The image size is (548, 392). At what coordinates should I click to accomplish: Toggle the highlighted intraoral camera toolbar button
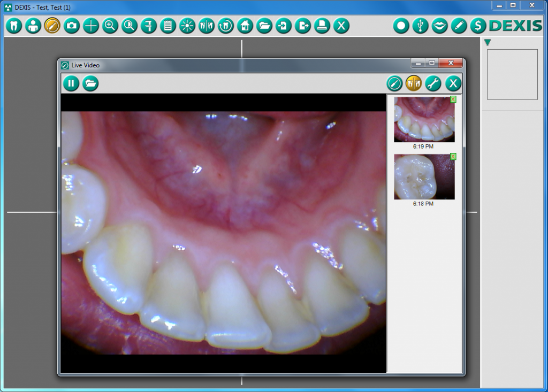pyautogui.click(x=52, y=26)
